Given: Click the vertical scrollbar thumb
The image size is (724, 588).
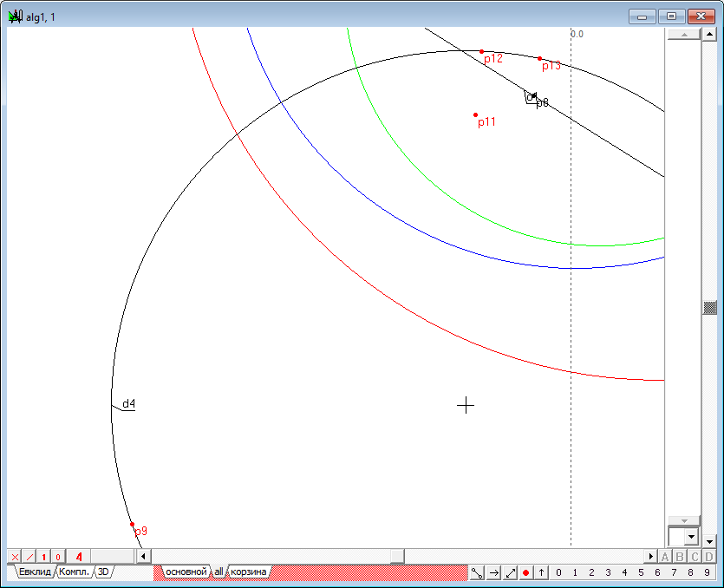Looking at the screenshot, I should click(709, 308).
